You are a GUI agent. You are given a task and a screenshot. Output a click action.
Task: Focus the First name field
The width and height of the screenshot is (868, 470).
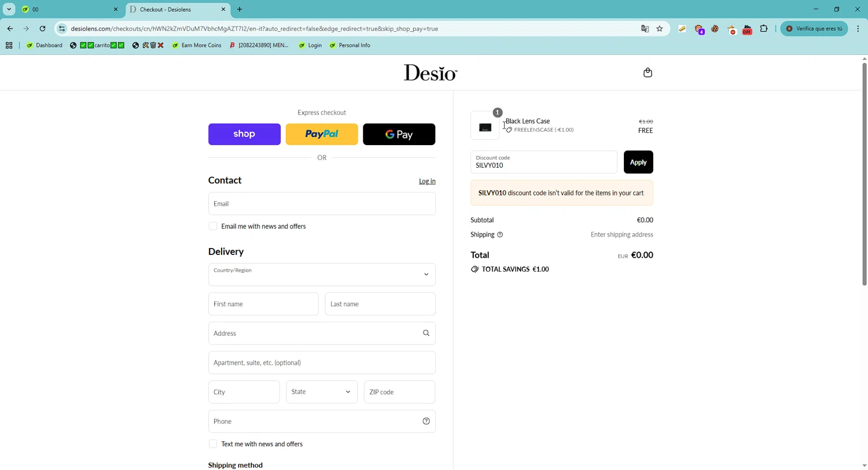(x=263, y=304)
